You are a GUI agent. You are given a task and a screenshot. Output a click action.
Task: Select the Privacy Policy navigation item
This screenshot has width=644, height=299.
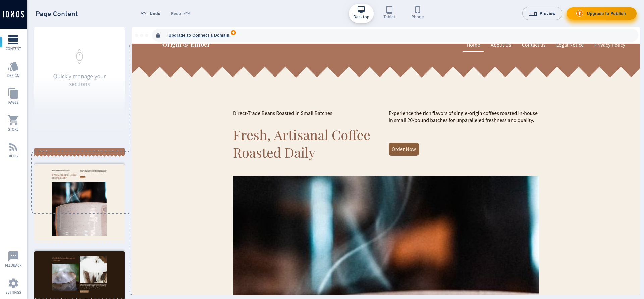click(610, 45)
